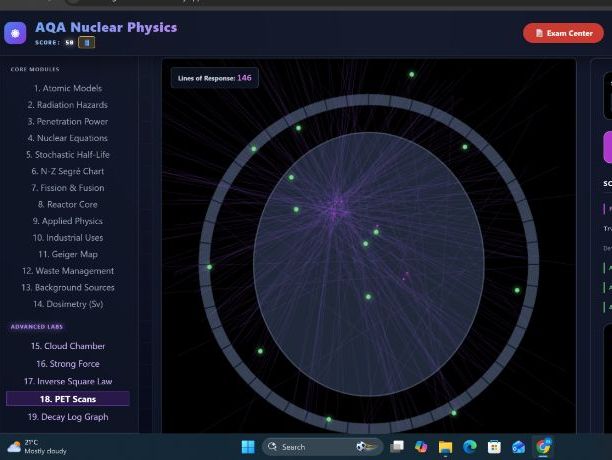Go to 11. Geiger Map
Viewport: 612px width, 460px height.
68,254
